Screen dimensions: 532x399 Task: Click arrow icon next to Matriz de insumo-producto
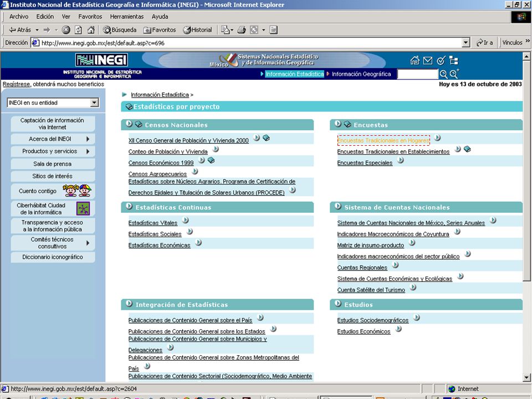(x=412, y=243)
